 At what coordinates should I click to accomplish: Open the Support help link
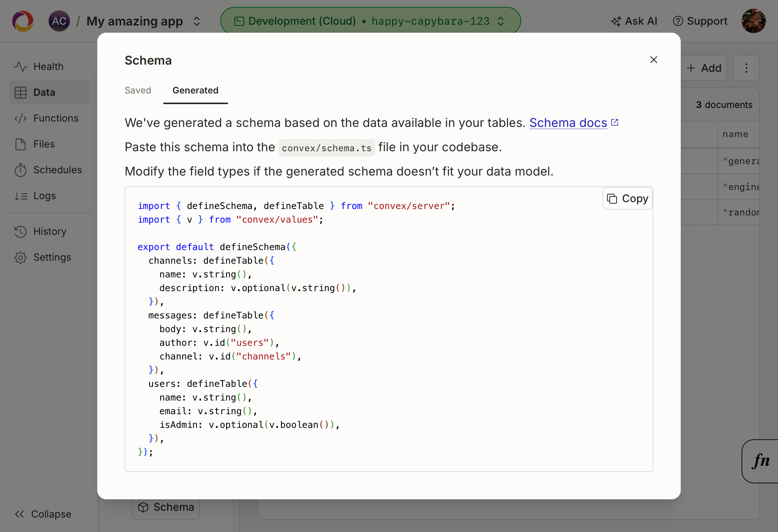pyautogui.click(x=700, y=21)
